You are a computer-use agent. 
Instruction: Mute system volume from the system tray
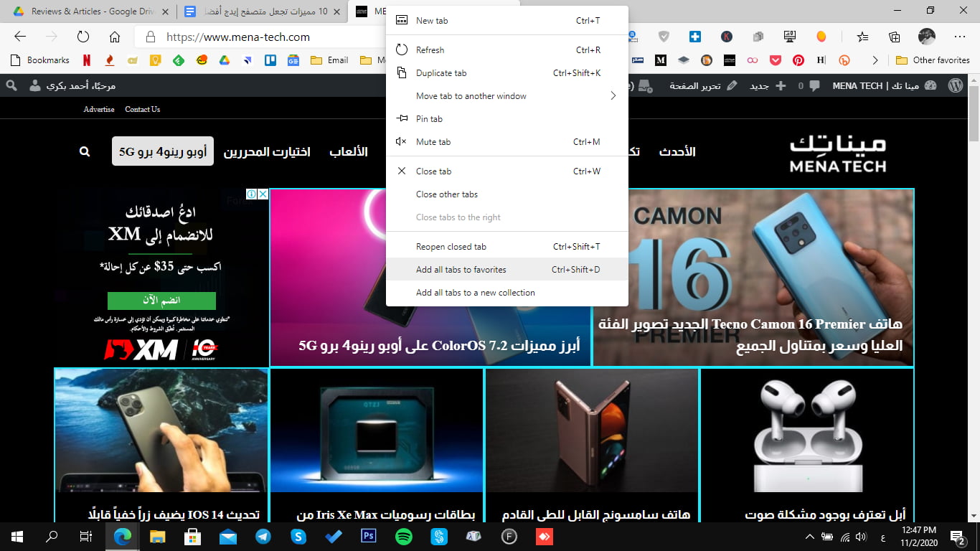tap(860, 536)
